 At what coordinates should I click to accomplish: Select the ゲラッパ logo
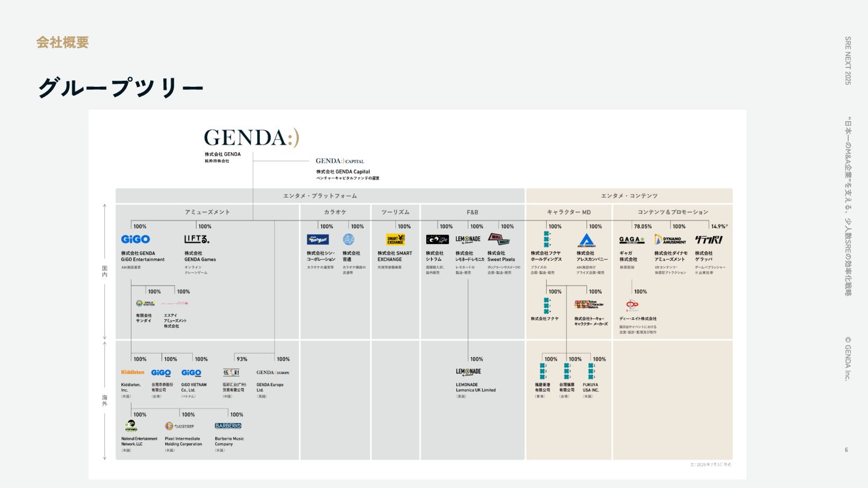709,239
